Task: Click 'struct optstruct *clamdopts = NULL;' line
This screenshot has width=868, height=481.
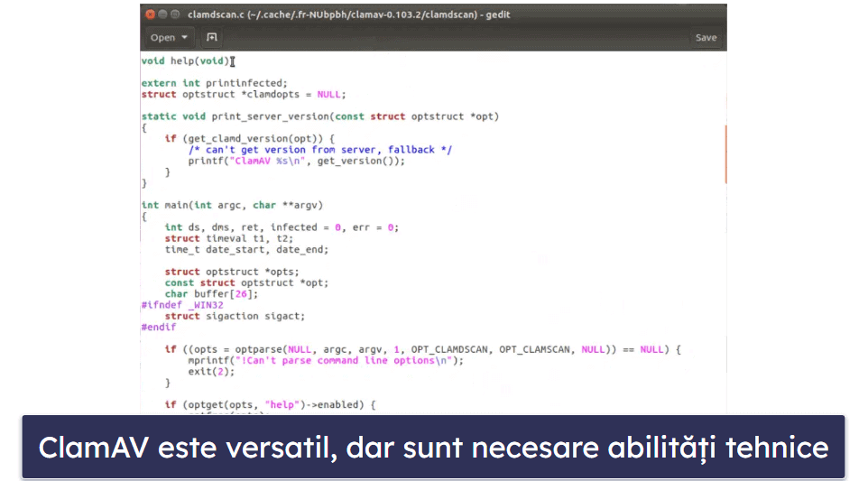Action: coord(244,94)
